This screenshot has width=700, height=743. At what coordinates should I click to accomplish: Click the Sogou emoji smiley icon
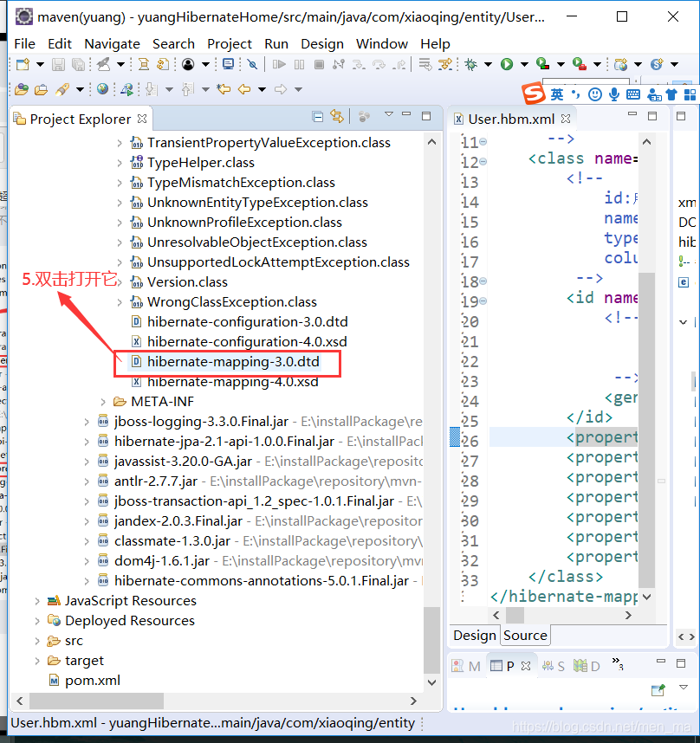[595, 94]
